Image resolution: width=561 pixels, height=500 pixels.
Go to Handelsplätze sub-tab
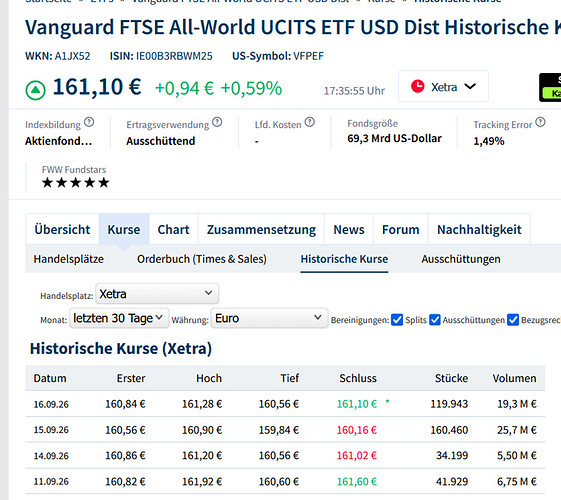pos(69,259)
